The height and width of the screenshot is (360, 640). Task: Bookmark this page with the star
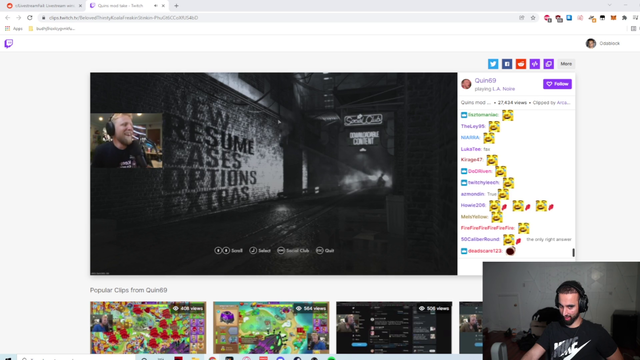click(533, 18)
